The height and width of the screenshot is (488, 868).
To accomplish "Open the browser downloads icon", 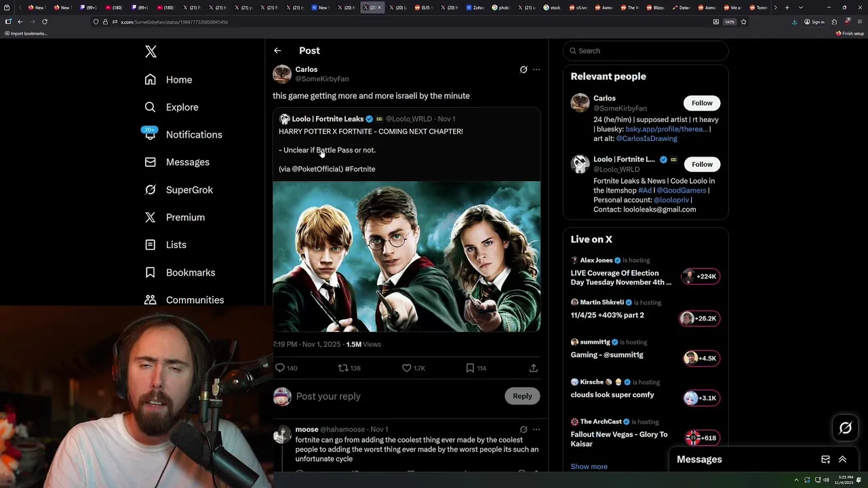I will [794, 22].
